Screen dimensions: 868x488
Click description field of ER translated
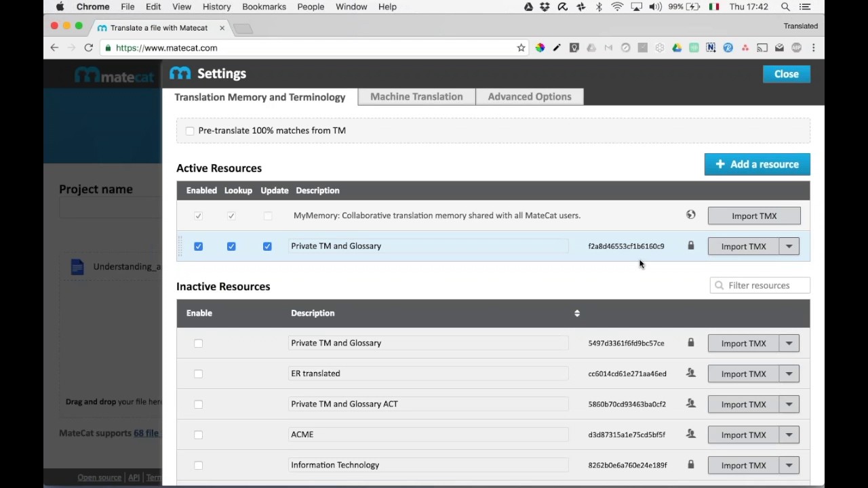coord(428,373)
